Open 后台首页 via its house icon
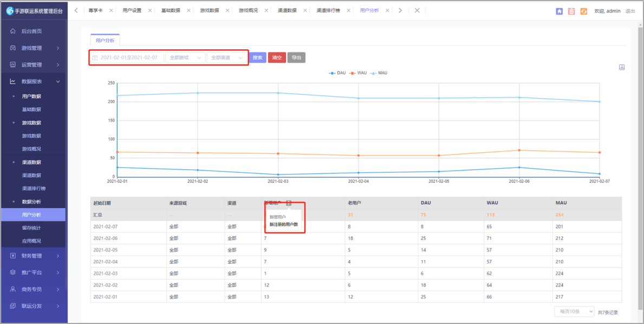 [13, 31]
